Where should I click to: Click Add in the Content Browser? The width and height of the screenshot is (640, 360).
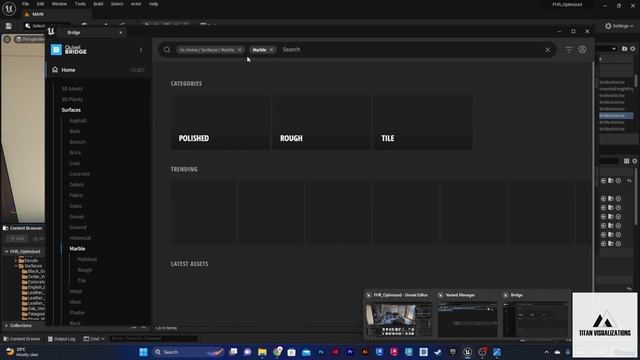coord(17,238)
